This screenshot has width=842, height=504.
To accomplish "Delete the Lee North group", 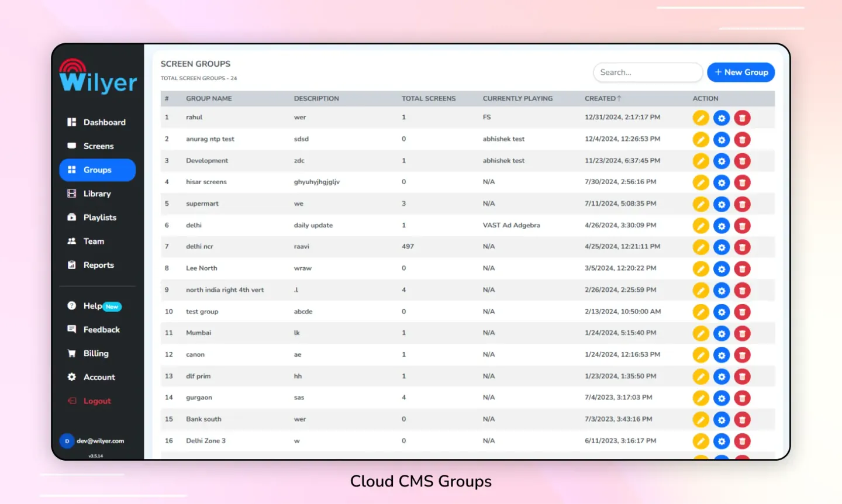I will click(742, 269).
